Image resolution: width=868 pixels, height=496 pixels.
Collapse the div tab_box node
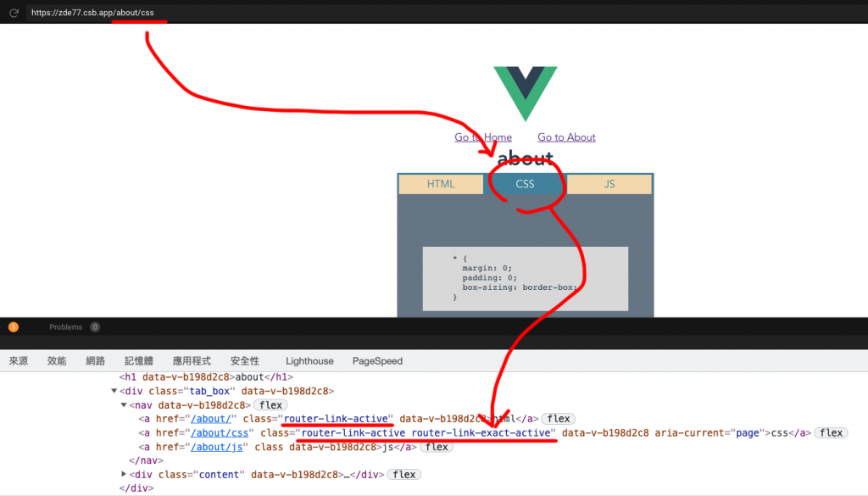coord(114,391)
